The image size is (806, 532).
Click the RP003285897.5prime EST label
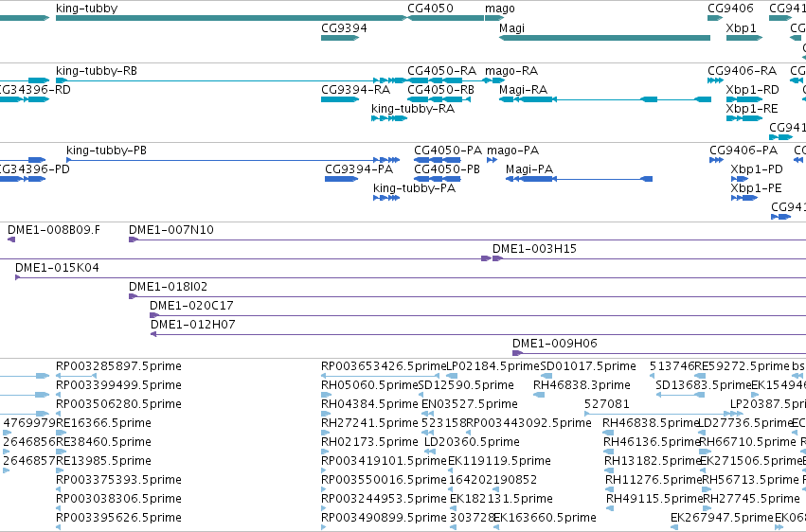118,366
